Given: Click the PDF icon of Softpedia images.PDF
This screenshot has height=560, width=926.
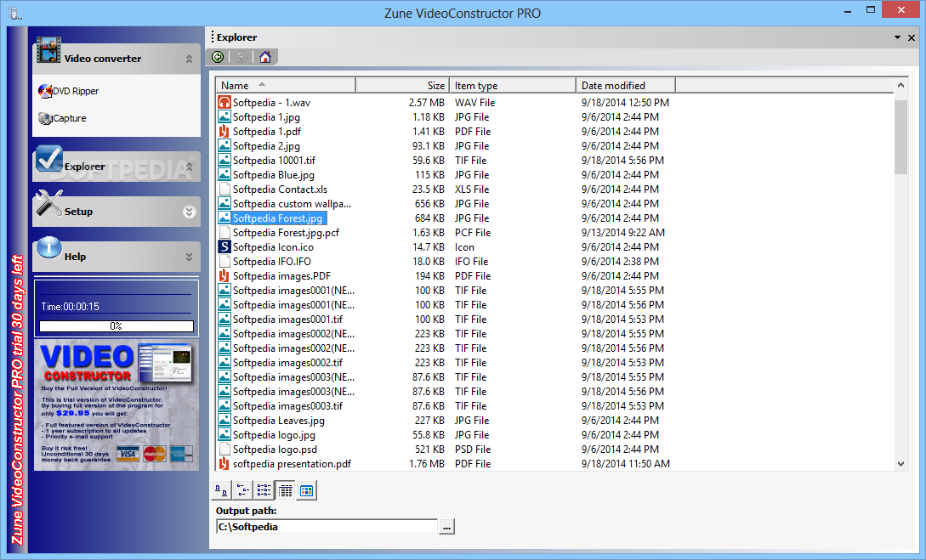Looking at the screenshot, I should pos(224,275).
